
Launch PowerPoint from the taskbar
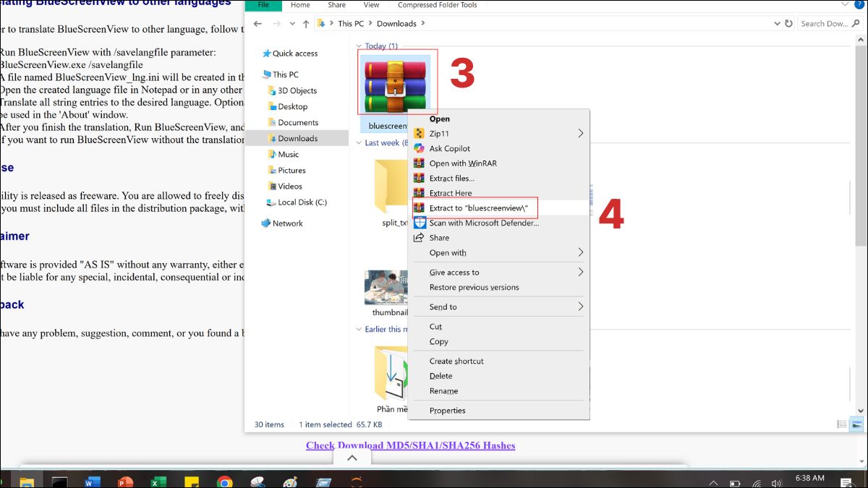tap(125, 481)
